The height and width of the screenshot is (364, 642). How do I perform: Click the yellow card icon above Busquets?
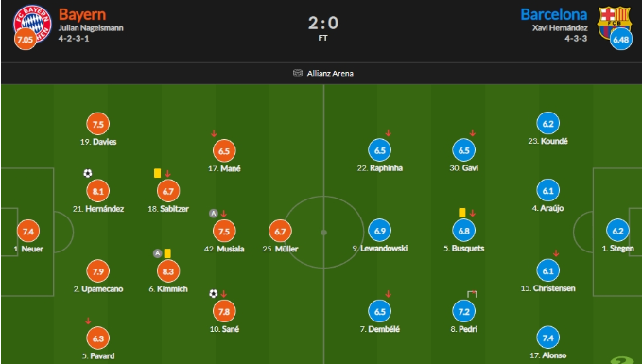tap(462, 213)
